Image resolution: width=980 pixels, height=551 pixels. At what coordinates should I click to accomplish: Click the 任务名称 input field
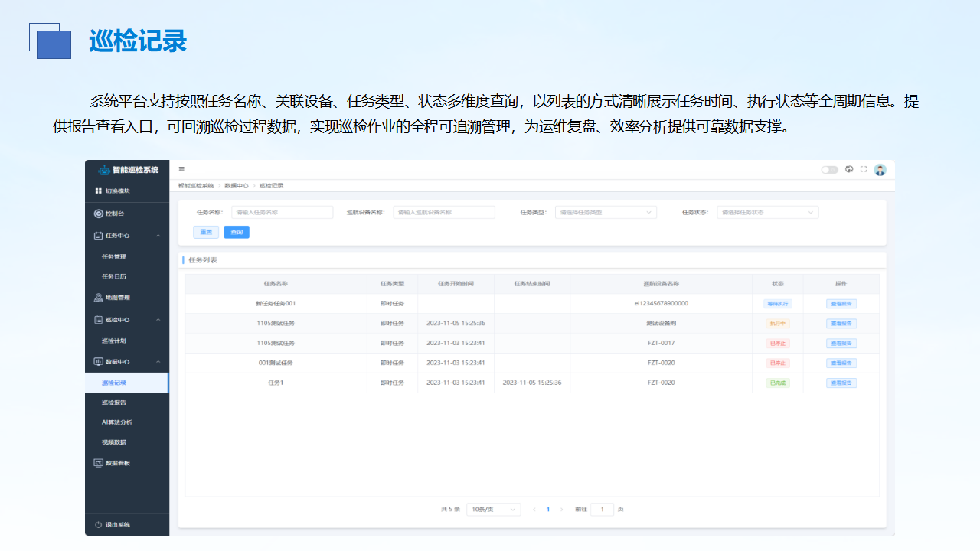pos(283,212)
